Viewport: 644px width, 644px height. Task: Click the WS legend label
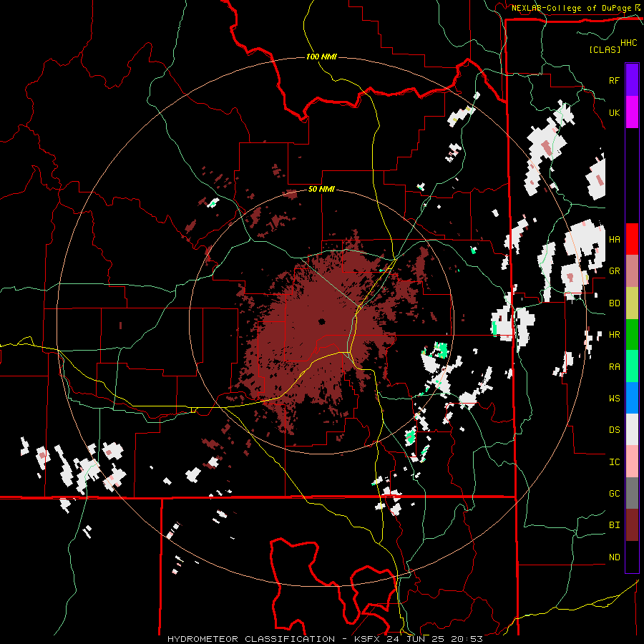[x=614, y=398]
